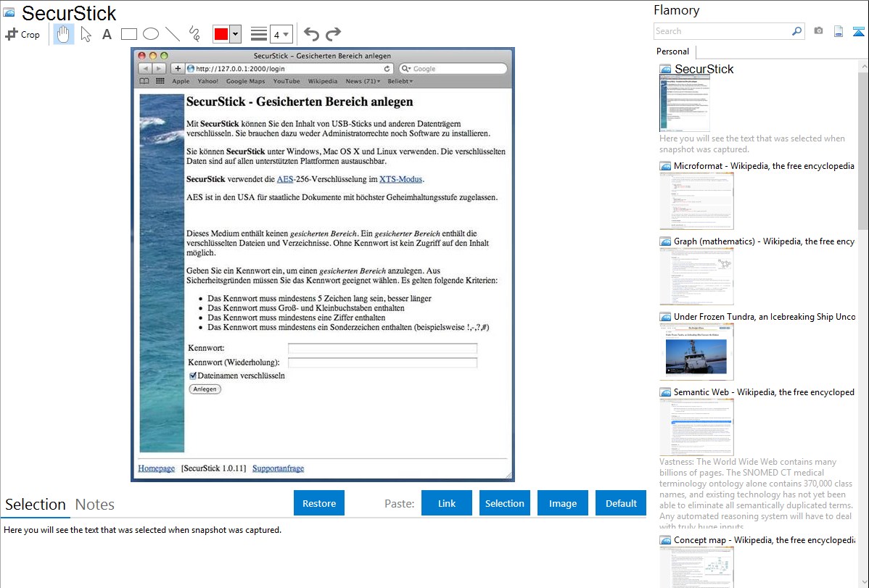Image resolution: width=869 pixels, height=588 pixels.
Task: Open the News (71) bookmark dropdown
Action: (x=363, y=81)
